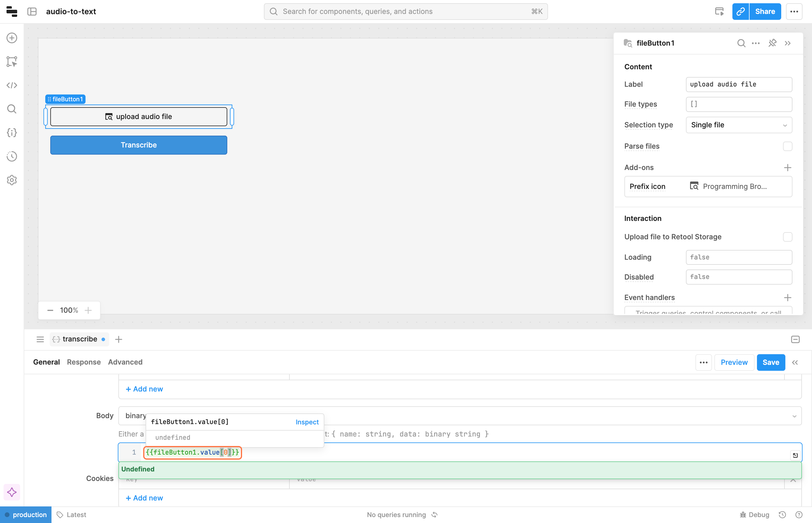Switch to the Advanced tab
Image resolution: width=812 pixels, height=523 pixels.
[x=125, y=362]
